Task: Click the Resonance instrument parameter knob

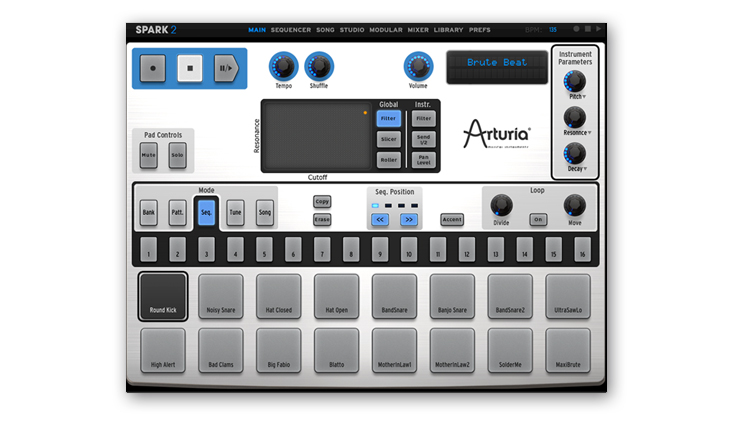Action: pos(574,117)
